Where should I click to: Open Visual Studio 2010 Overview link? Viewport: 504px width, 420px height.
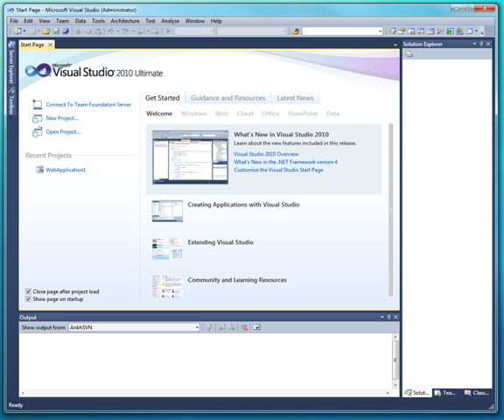pyautogui.click(x=266, y=154)
